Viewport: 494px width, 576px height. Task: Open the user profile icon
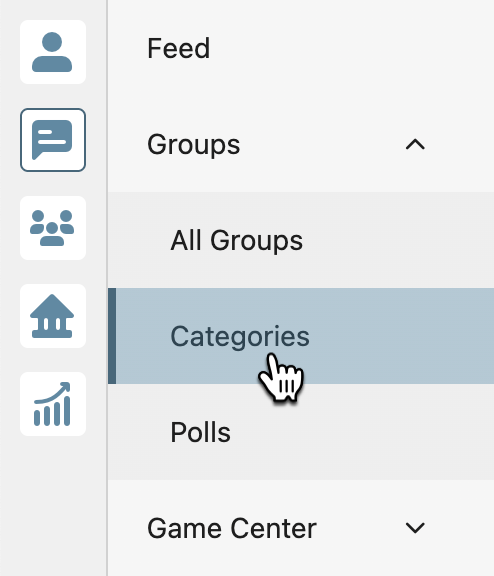[52, 52]
